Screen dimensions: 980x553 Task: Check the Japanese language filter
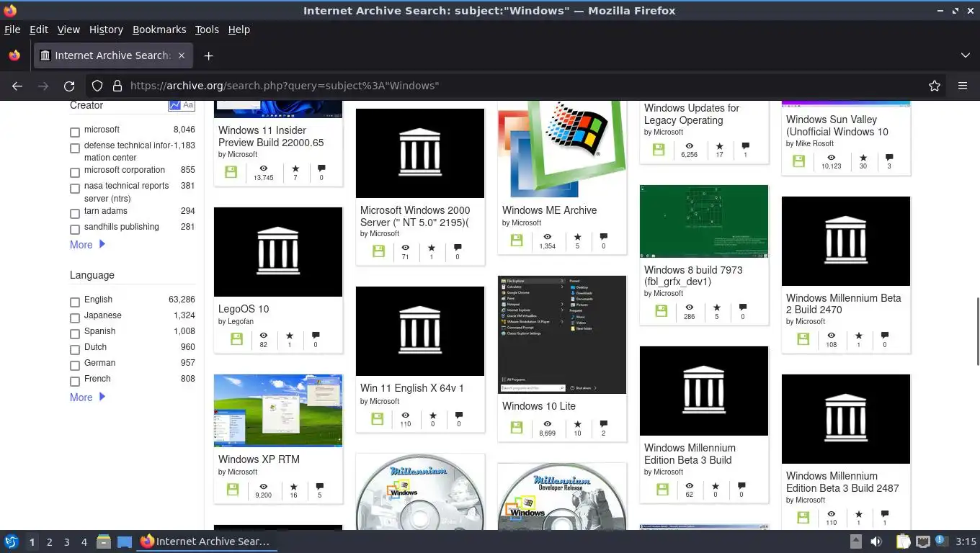click(75, 318)
